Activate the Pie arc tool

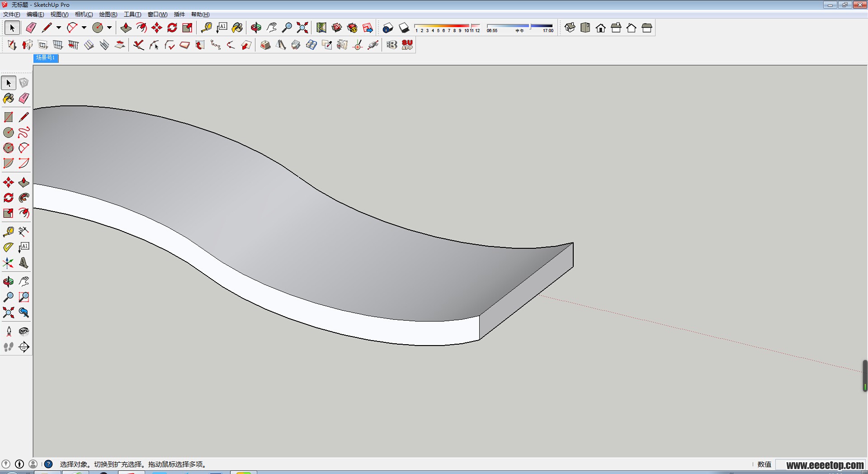tap(9, 163)
